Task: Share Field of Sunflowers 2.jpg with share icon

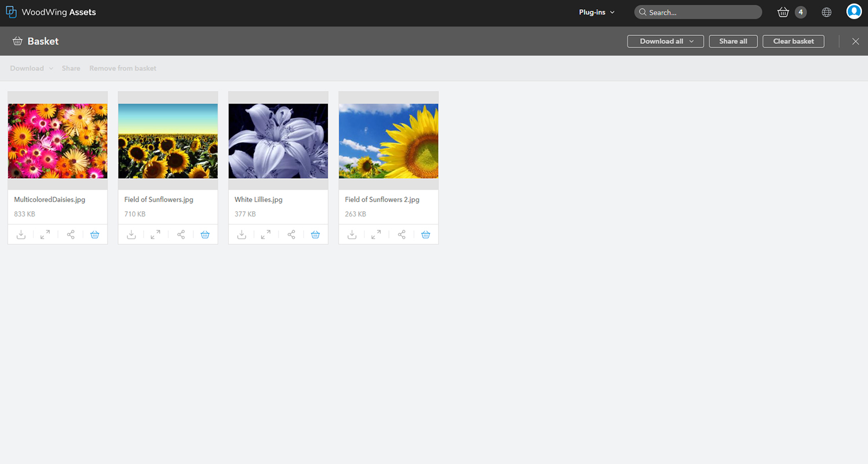Action: click(x=402, y=234)
